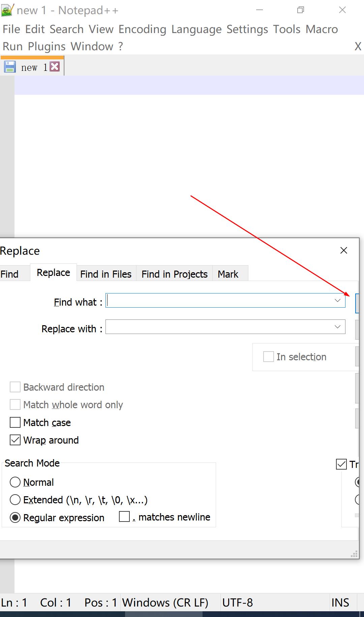Switch to the Mark tab
Viewport: 364px width, 617px height.
[x=229, y=274]
